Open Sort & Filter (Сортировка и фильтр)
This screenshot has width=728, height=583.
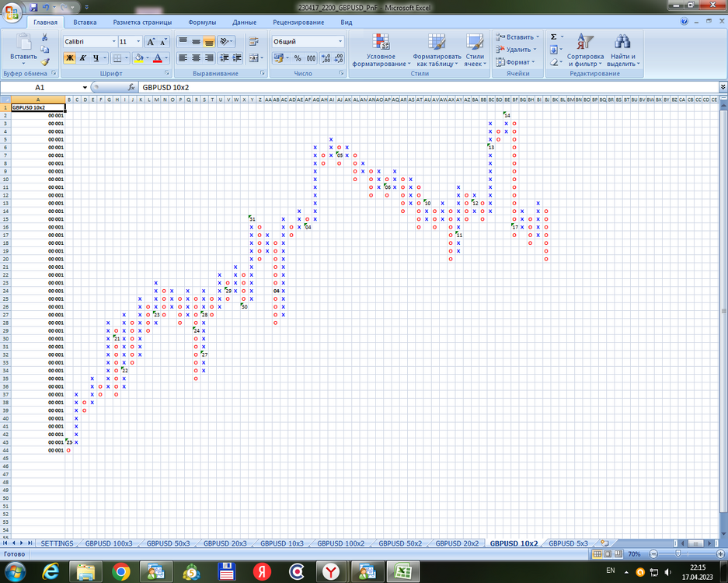click(585, 51)
